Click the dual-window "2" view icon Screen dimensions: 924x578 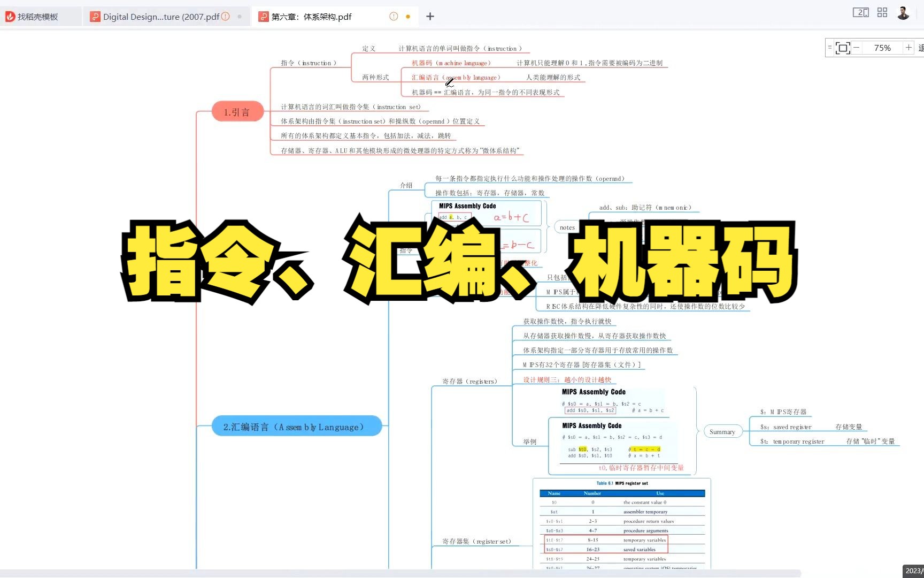tap(860, 12)
